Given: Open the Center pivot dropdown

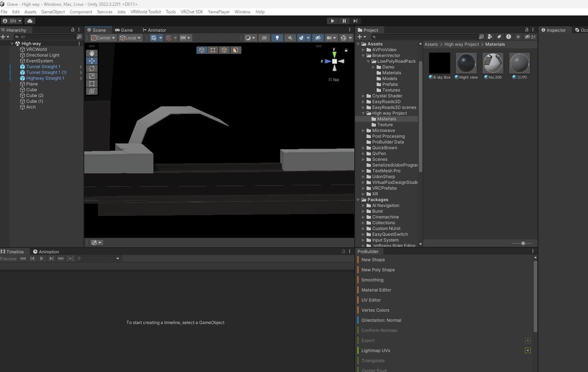Looking at the screenshot, I should pos(103,38).
